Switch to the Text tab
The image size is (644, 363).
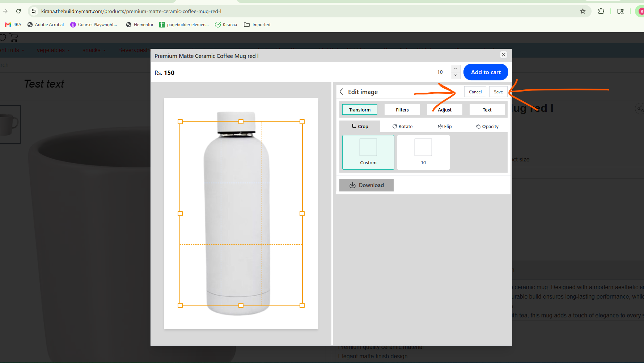click(x=487, y=110)
